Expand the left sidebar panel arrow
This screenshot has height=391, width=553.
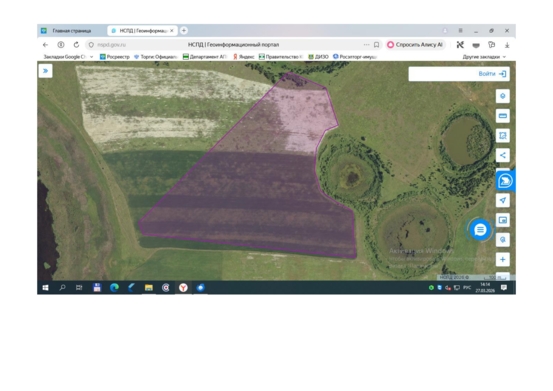(x=45, y=71)
